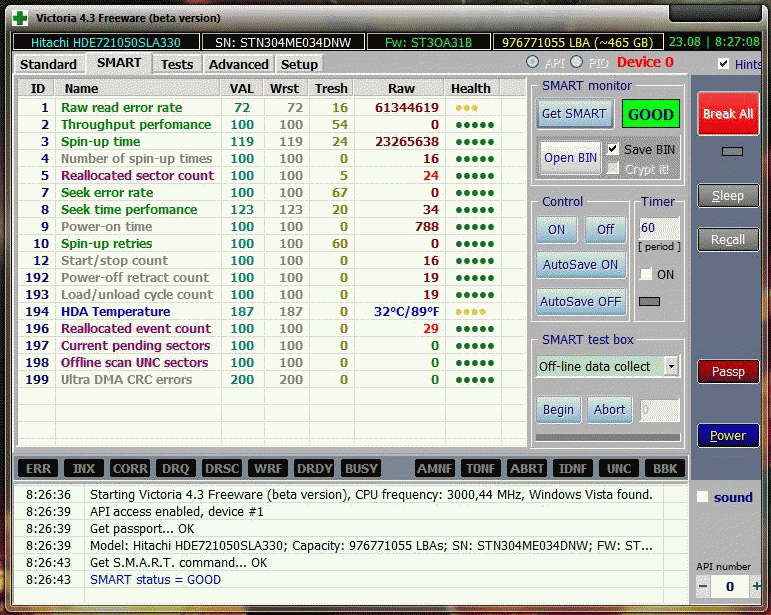
Task: Click the red Break All button
Action: [x=727, y=114]
